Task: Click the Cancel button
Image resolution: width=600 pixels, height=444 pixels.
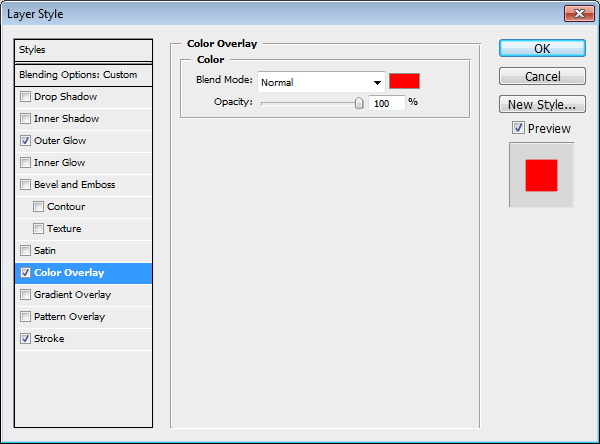Action: (542, 77)
